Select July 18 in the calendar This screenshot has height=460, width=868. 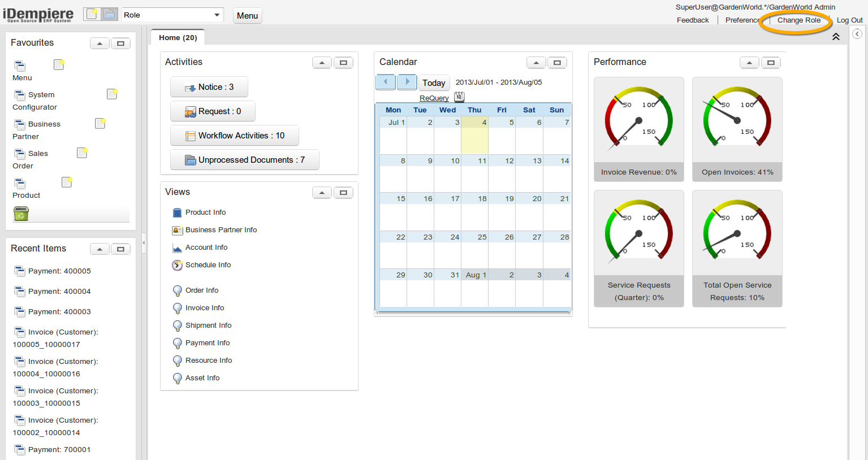tap(474, 212)
